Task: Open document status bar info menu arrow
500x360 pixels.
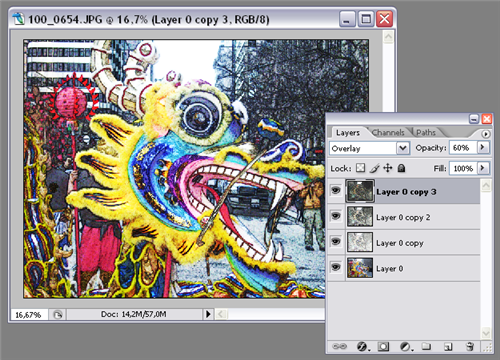Action: click(208, 314)
